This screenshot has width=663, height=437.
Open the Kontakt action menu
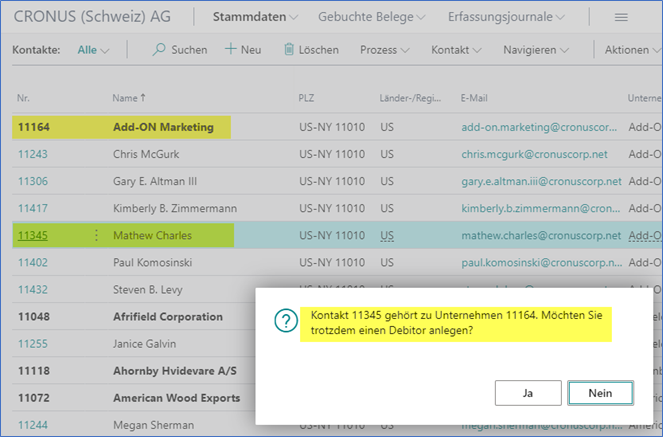point(455,50)
